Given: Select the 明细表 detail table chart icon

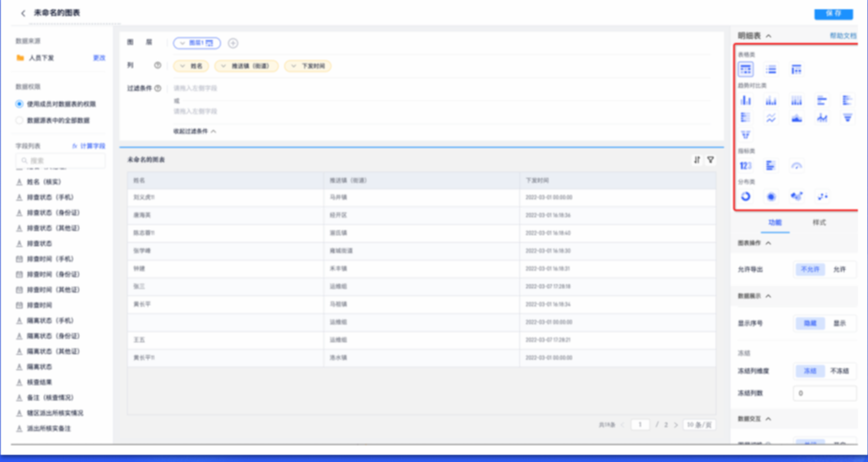Looking at the screenshot, I should click(x=746, y=69).
